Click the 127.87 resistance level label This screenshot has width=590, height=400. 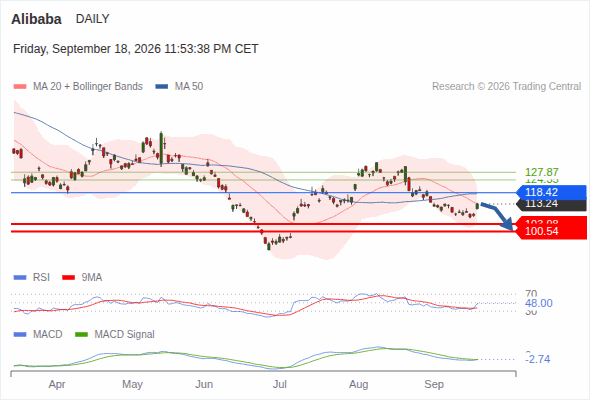point(541,172)
